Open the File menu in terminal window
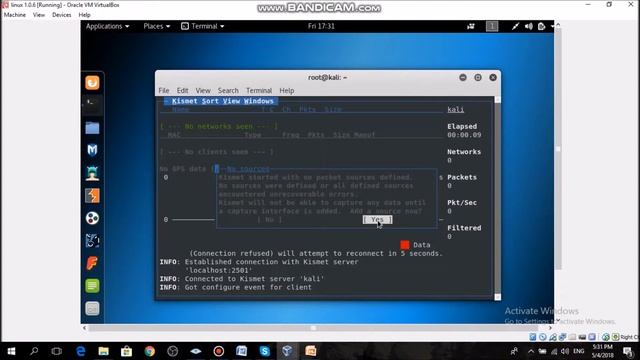This screenshot has width=640, height=360. (164, 91)
